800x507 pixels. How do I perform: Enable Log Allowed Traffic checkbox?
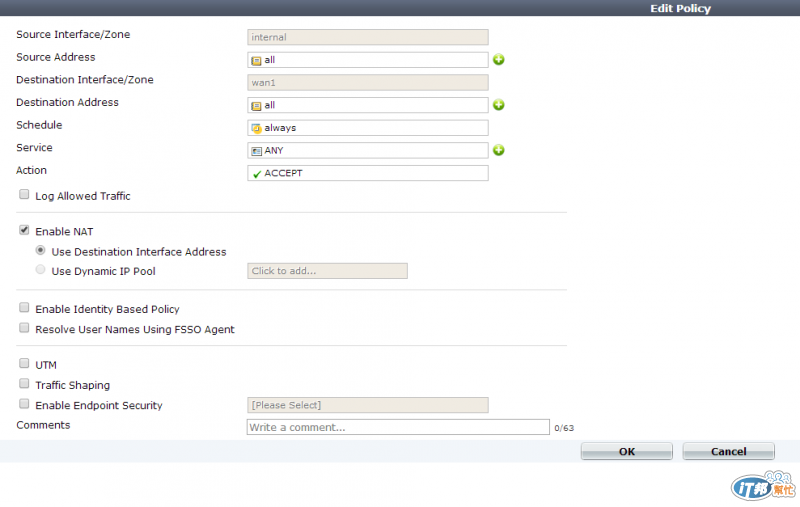tap(24, 194)
